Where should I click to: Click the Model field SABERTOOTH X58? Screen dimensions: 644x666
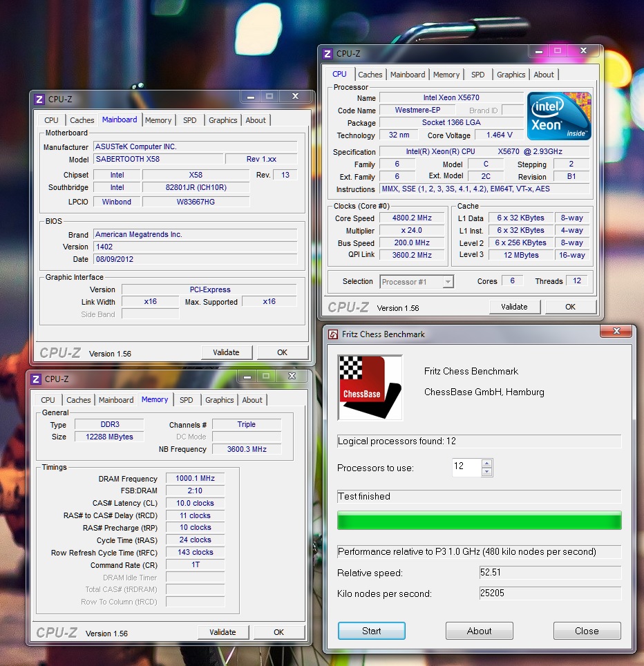[x=158, y=160]
